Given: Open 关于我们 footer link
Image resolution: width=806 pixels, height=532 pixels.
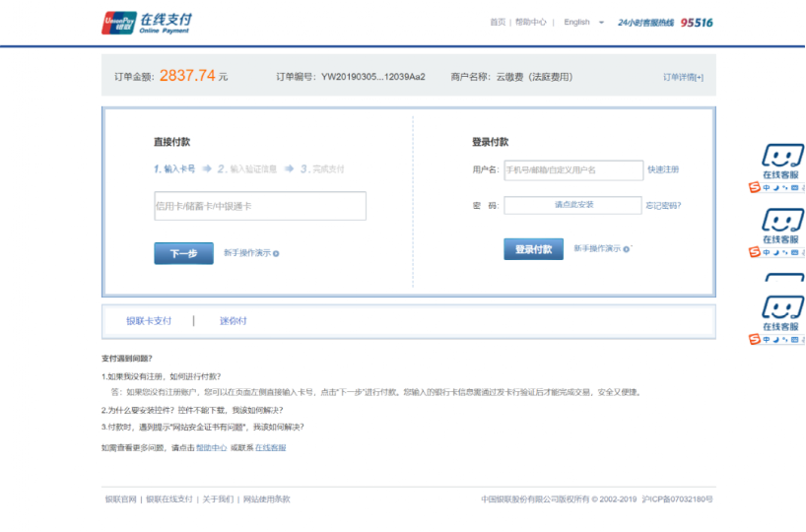Looking at the screenshot, I should click(218, 499).
